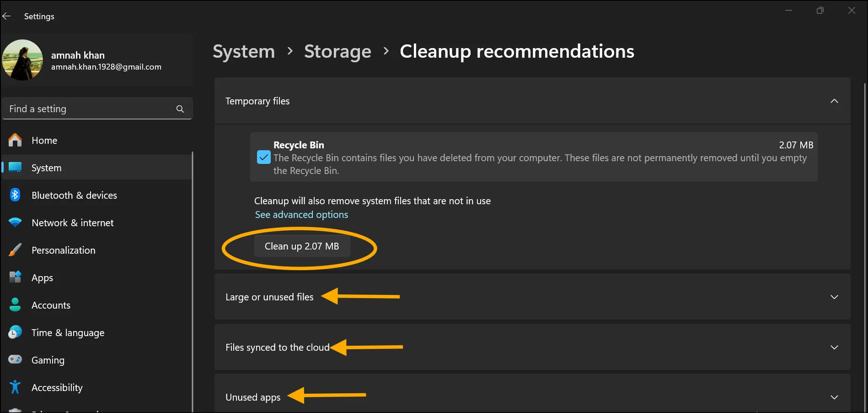The image size is (868, 413).
Task: Select the Accounts icon
Action: pyautogui.click(x=15, y=305)
